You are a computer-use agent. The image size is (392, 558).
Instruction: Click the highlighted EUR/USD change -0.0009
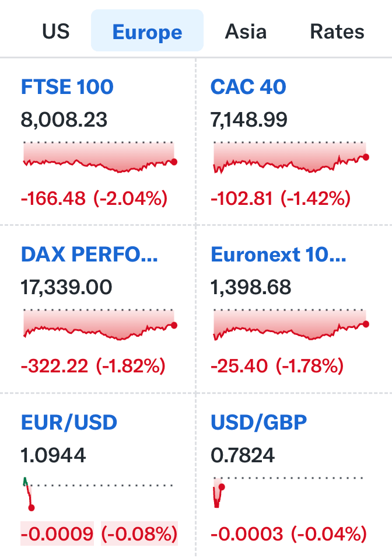(x=57, y=533)
